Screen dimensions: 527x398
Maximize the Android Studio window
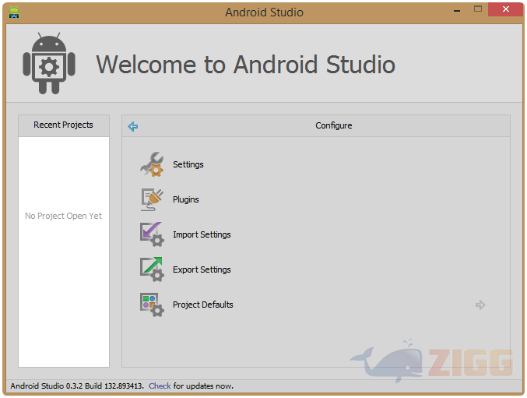(x=478, y=9)
